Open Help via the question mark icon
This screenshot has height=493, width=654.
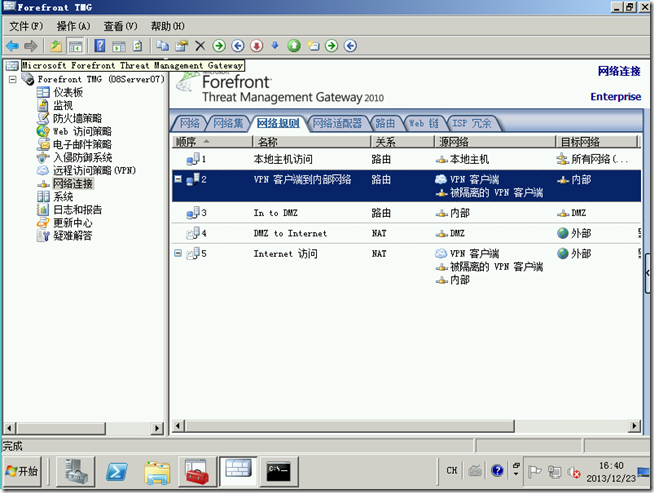point(100,46)
